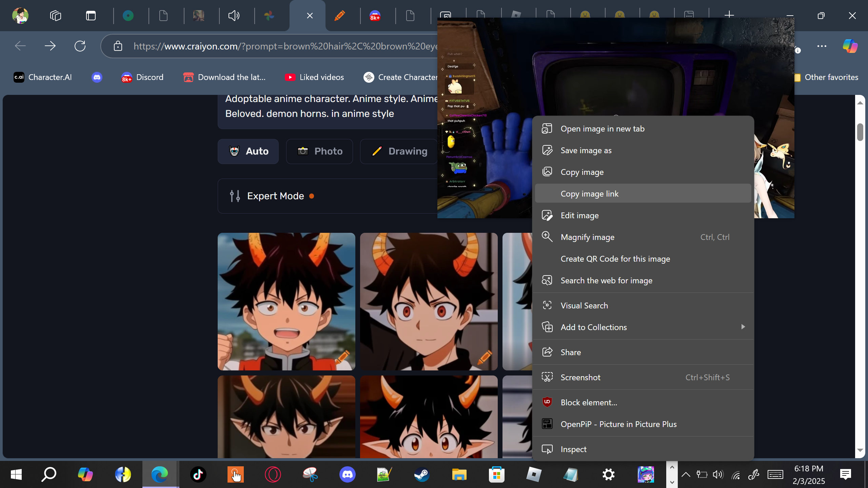Expand the Add to Collections submenu
This screenshot has height=488, width=868.
pyautogui.click(x=643, y=327)
